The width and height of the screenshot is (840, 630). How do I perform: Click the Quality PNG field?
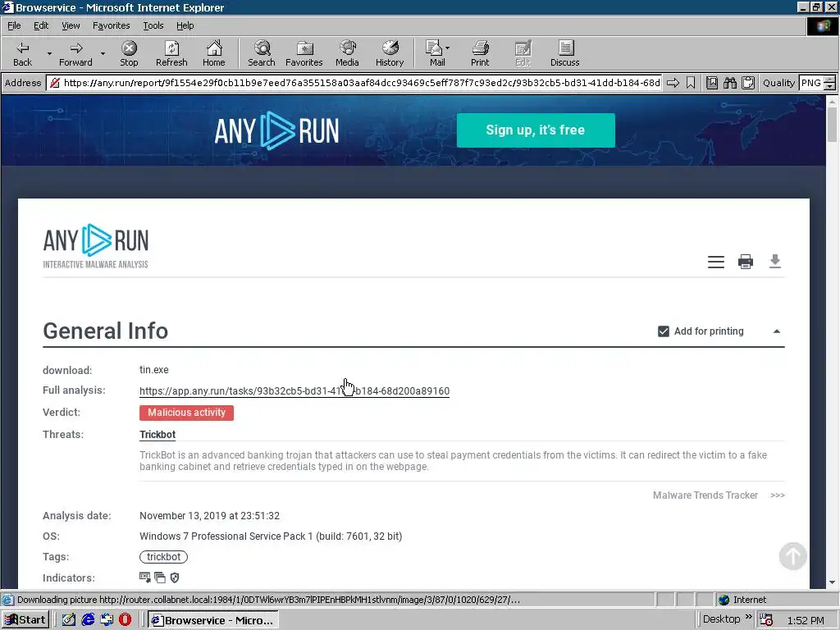coord(810,83)
